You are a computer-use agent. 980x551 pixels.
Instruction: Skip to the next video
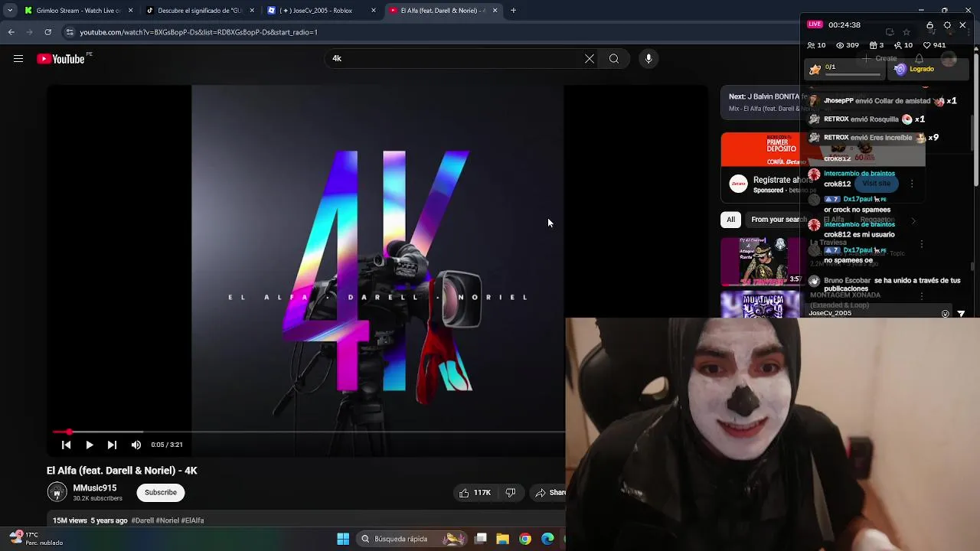point(113,445)
